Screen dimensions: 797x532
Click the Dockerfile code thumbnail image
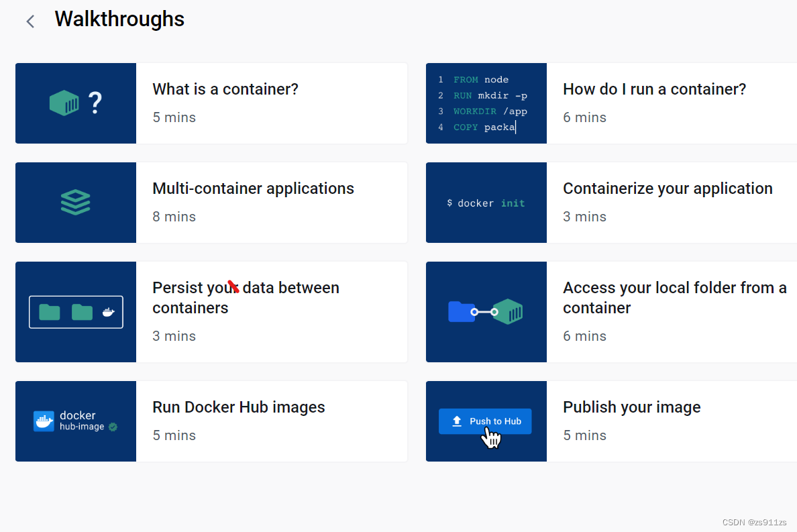pos(486,103)
